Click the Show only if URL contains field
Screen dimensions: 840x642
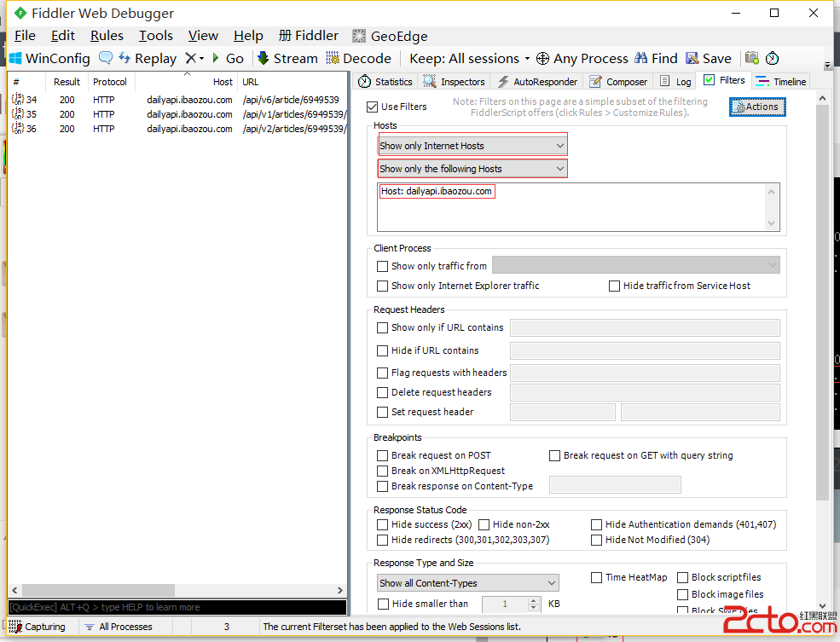(x=645, y=327)
